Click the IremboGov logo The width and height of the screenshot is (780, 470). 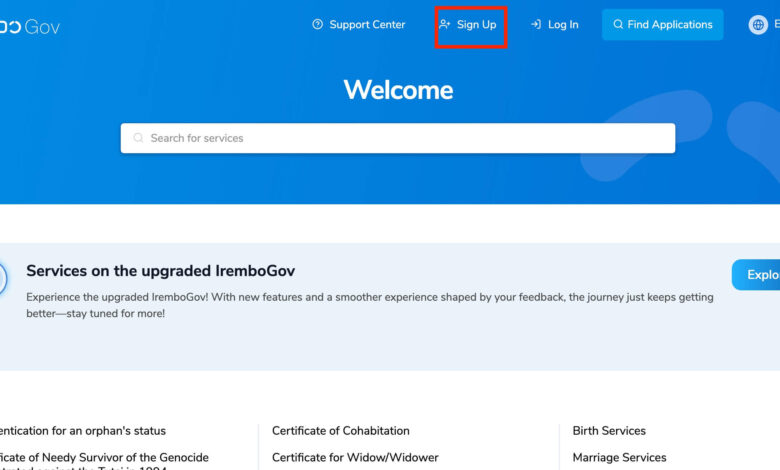30,27
